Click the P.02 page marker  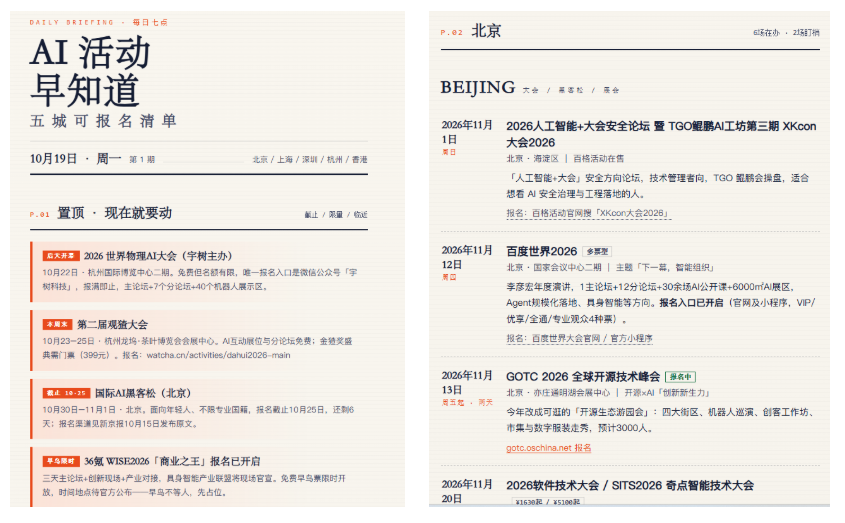[452, 32]
